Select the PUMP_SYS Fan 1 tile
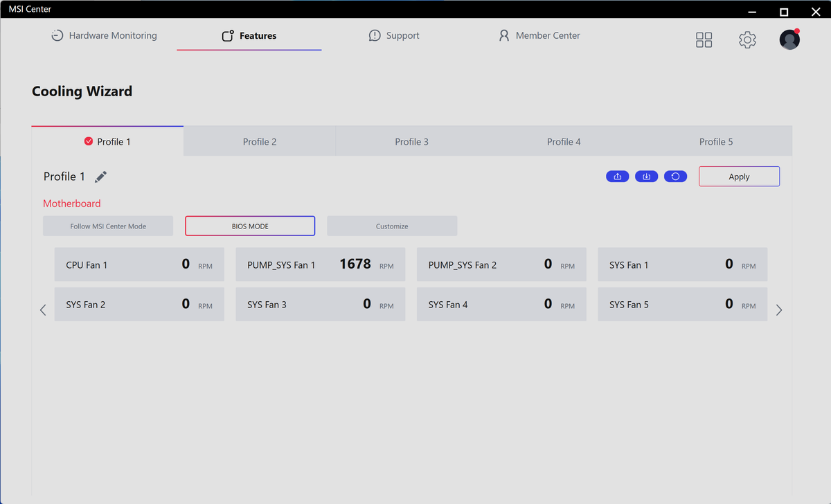 click(x=321, y=264)
